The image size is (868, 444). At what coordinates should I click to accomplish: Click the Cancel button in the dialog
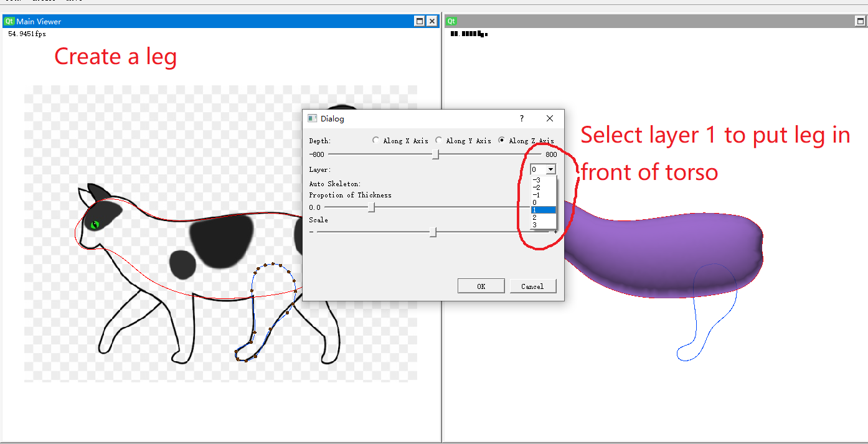(533, 286)
